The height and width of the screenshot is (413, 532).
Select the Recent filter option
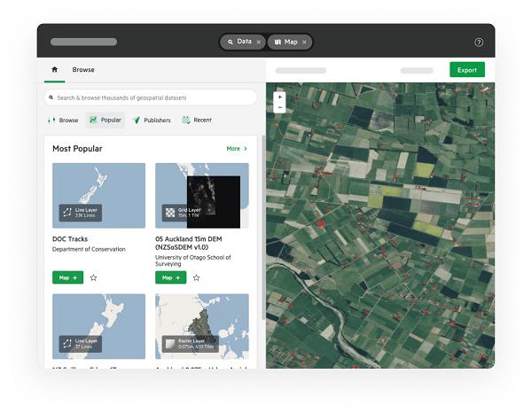pos(197,120)
